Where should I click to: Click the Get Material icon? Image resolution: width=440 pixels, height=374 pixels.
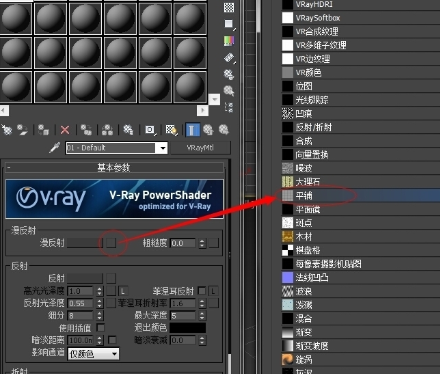pos(6,130)
